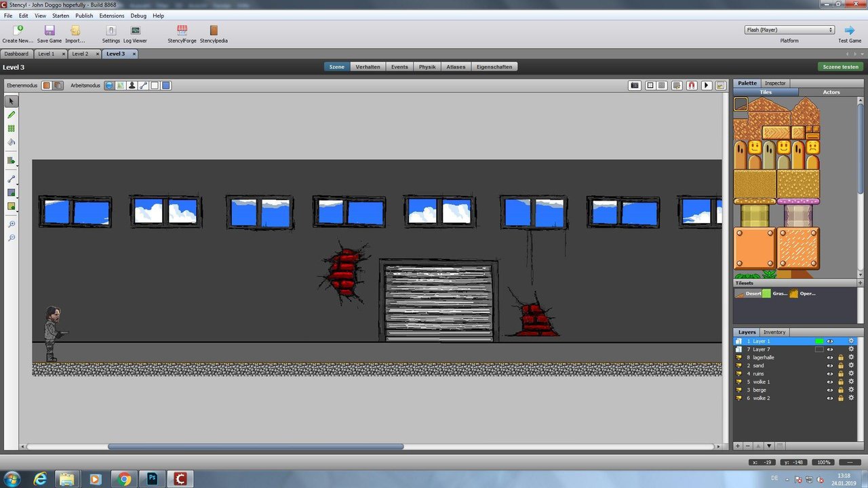This screenshot has width=868, height=488.
Task: Open Stencylpedia
Action: click(214, 34)
